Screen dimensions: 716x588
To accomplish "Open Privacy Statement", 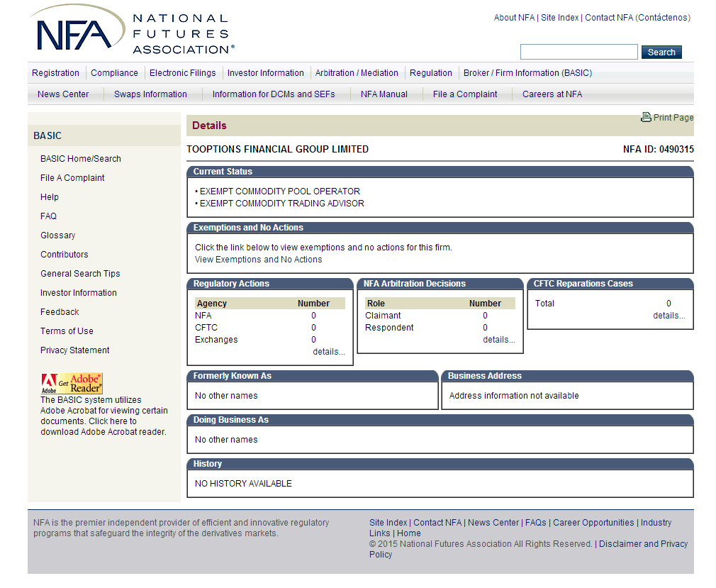I will tap(75, 350).
